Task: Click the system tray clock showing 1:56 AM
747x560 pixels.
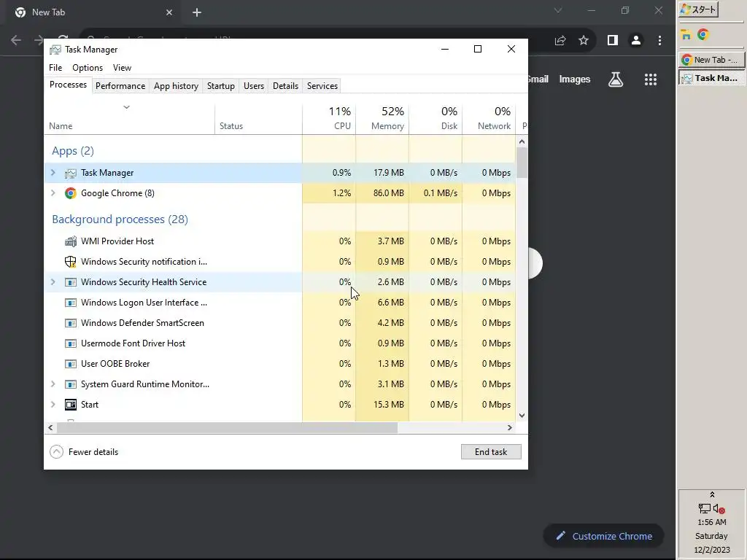Action: point(712,522)
